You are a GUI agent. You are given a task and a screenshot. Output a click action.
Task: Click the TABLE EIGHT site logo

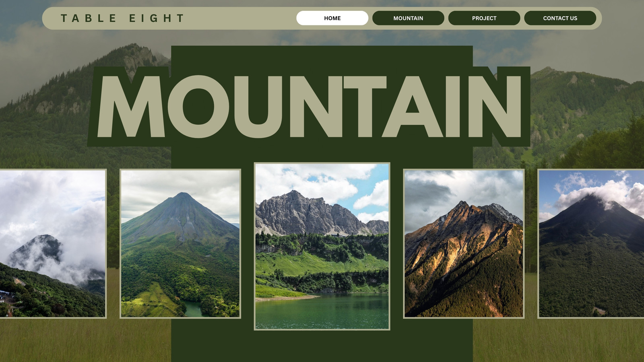(122, 18)
